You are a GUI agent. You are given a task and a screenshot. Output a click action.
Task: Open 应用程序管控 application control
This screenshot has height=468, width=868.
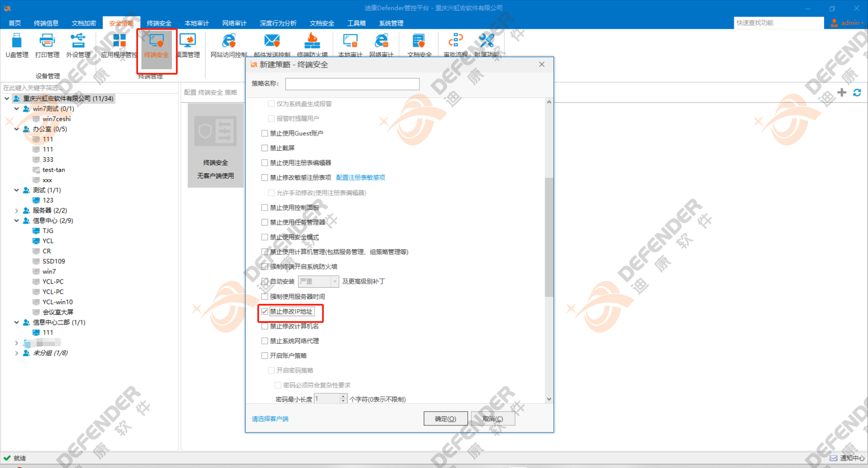(119, 46)
